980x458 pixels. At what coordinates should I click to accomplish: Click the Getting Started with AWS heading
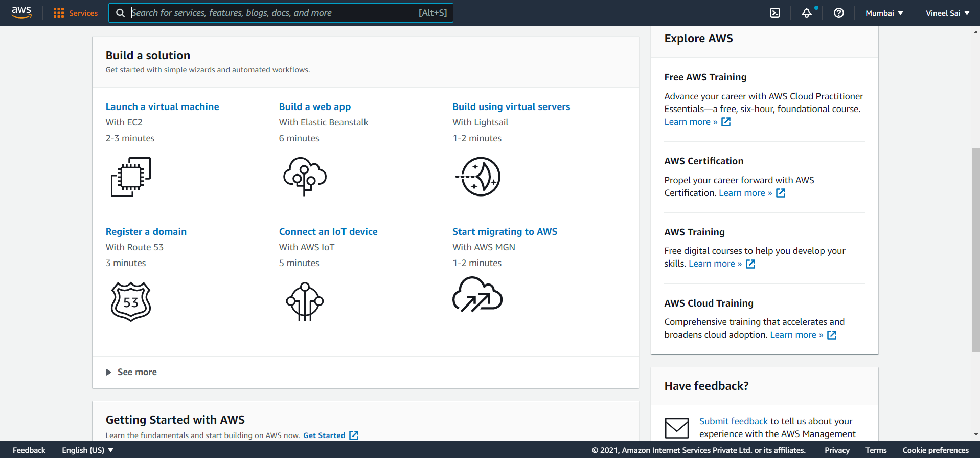(175, 420)
